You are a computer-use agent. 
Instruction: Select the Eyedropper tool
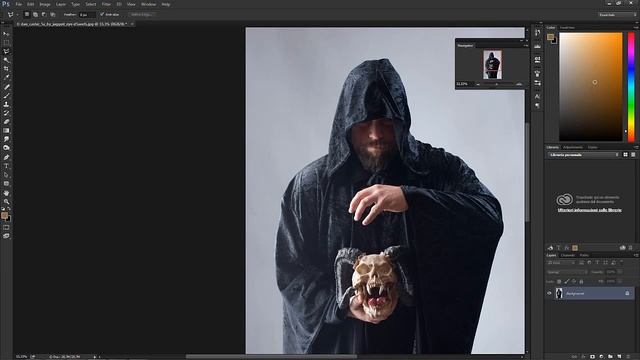[6, 77]
